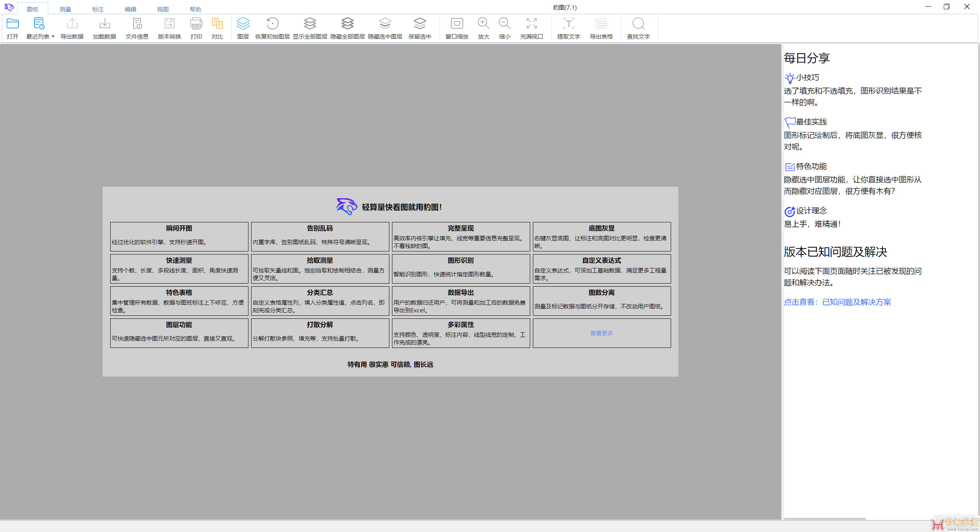
Task: Click the 快速测量 feature card
Action: 179,269
